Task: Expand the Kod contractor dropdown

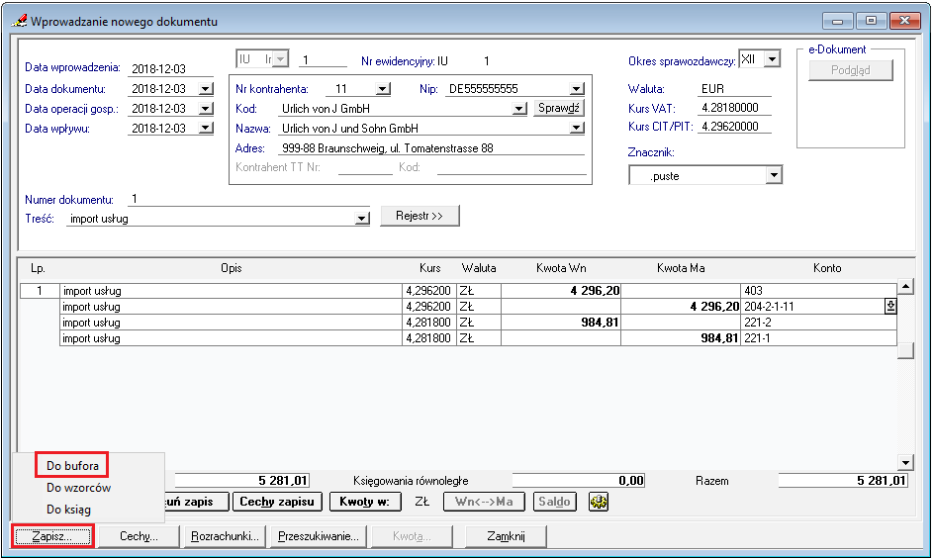Action: click(519, 109)
